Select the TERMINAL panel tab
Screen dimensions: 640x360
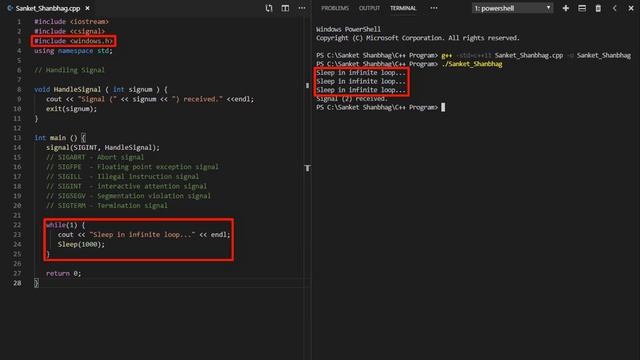[403, 8]
